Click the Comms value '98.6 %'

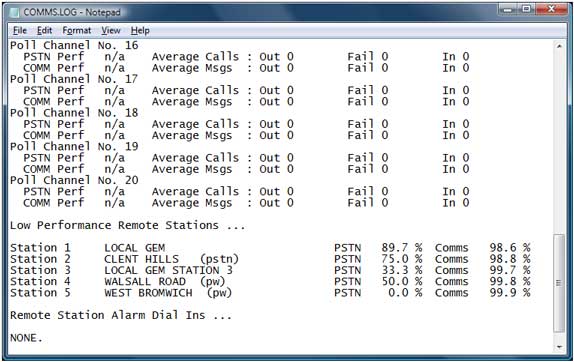[x=510, y=248]
